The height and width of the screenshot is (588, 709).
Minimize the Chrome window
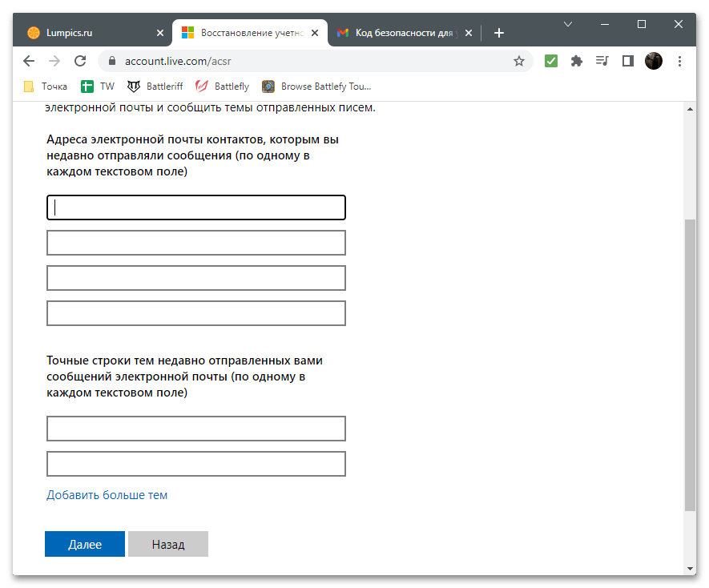[x=605, y=24]
